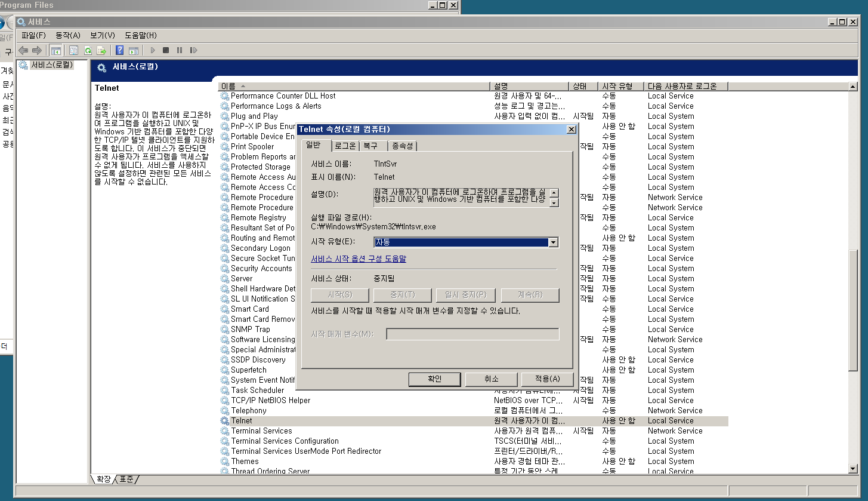Screen dimensions: 868x501
Task: Click the services list scrollbar up arrow
Action: click(853, 87)
